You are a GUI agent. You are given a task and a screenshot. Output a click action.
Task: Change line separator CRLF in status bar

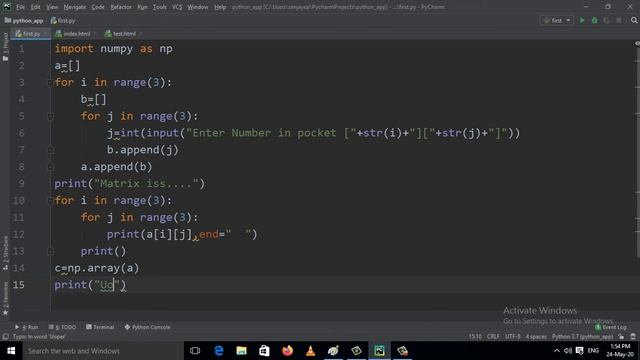[x=493, y=337]
